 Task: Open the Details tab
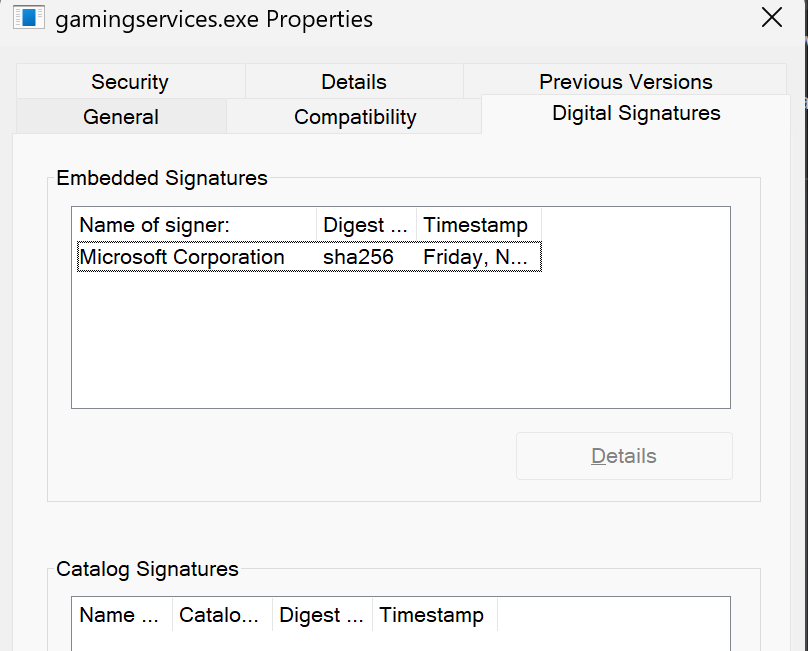353,82
